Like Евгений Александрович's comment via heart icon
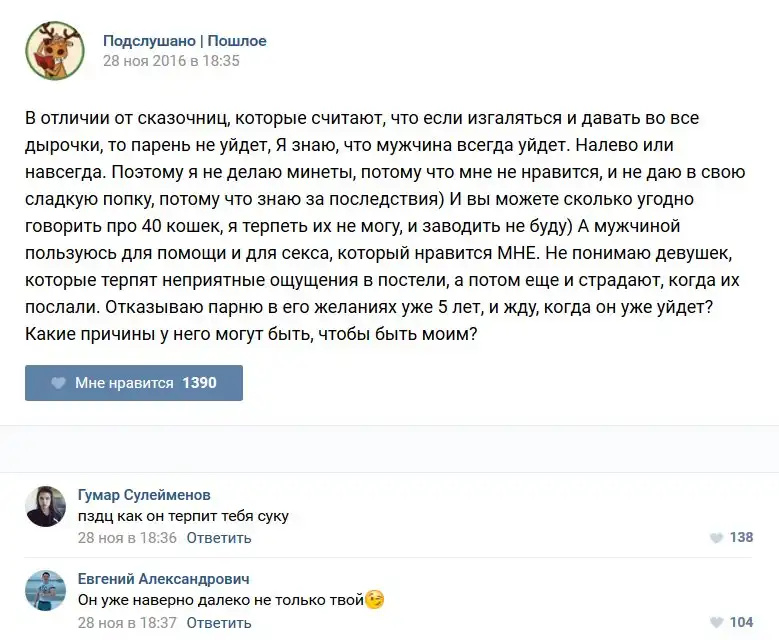Viewport: 779px width, 640px height. [x=716, y=622]
